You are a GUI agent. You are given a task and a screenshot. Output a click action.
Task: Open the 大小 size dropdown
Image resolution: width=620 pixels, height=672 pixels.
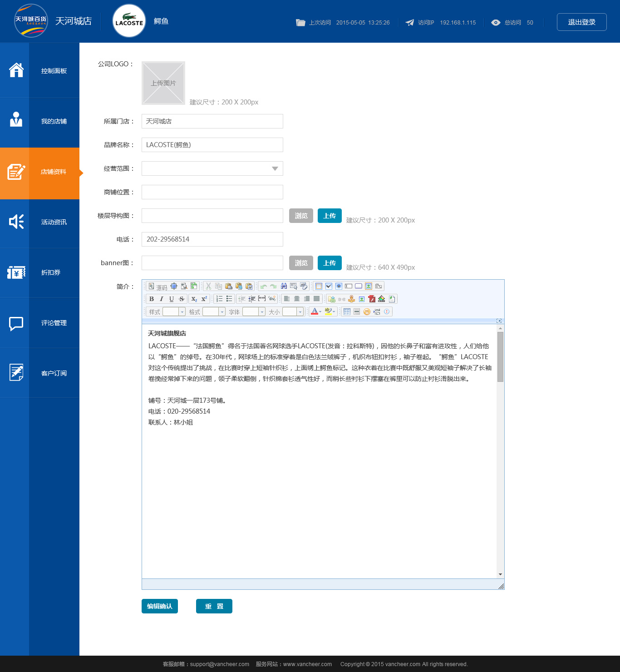pyautogui.click(x=294, y=311)
